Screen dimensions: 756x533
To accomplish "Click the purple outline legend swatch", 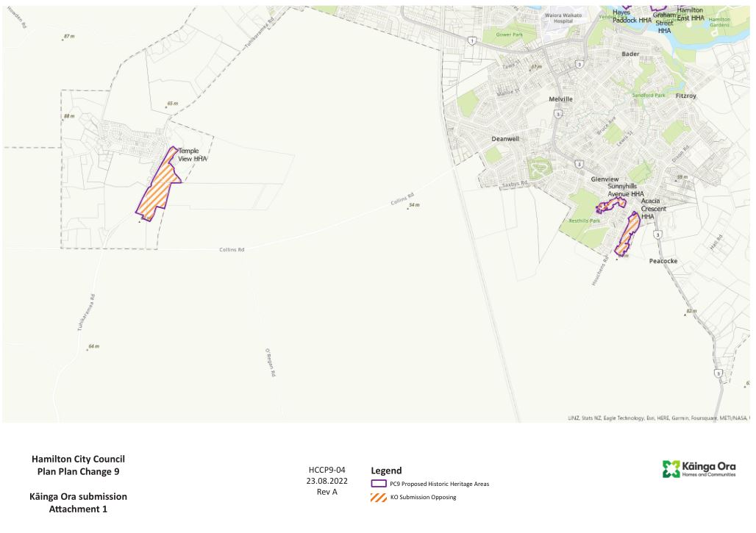I will point(379,484).
